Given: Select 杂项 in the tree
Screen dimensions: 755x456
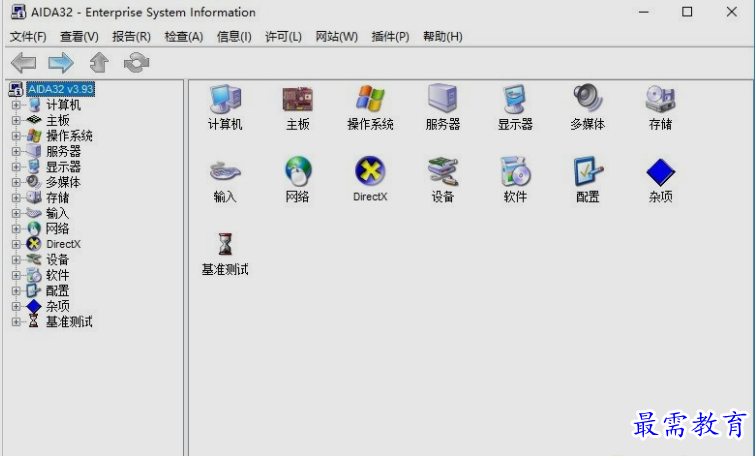Looking at the screenshot, I should [57, 306].
